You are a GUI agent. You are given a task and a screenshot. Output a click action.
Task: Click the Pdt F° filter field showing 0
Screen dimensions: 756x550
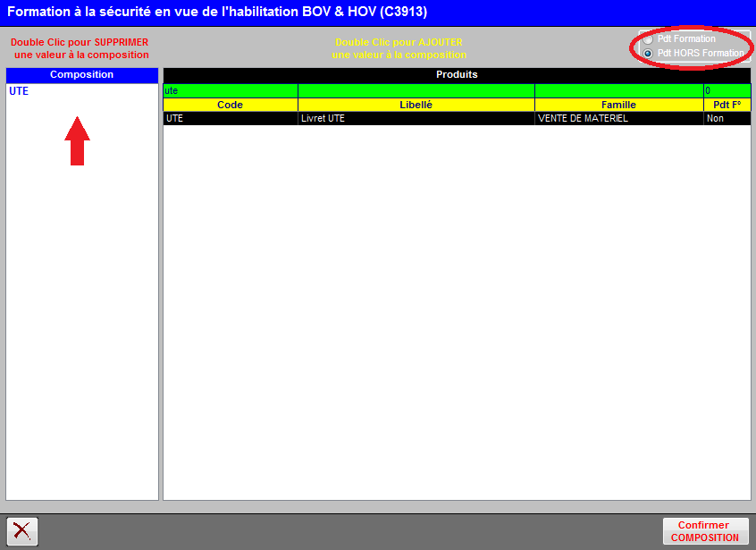coord(727,91)
